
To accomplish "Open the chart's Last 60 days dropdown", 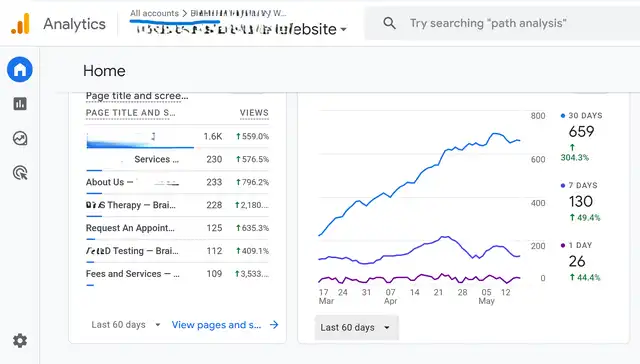I will tap(356, 327).
